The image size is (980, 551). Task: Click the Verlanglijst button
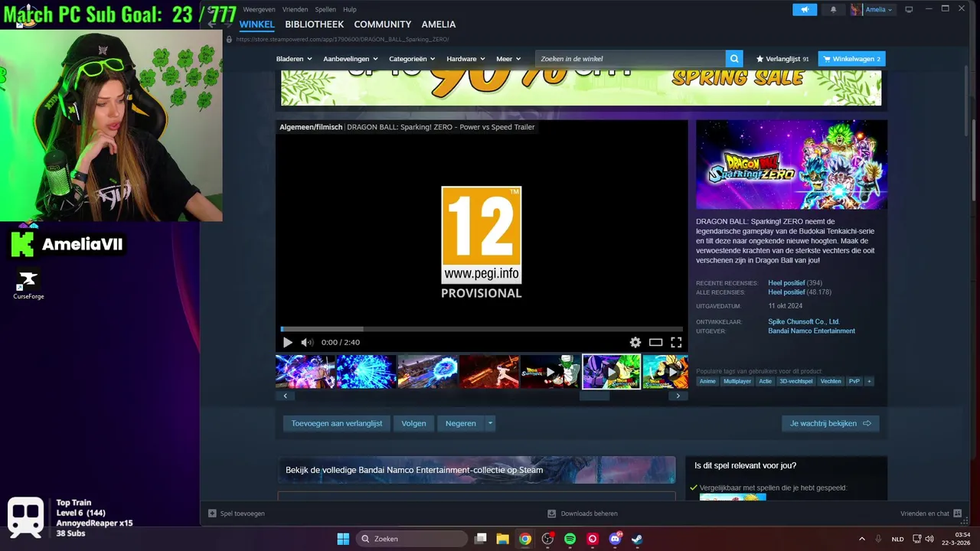(x=782, y=59)
